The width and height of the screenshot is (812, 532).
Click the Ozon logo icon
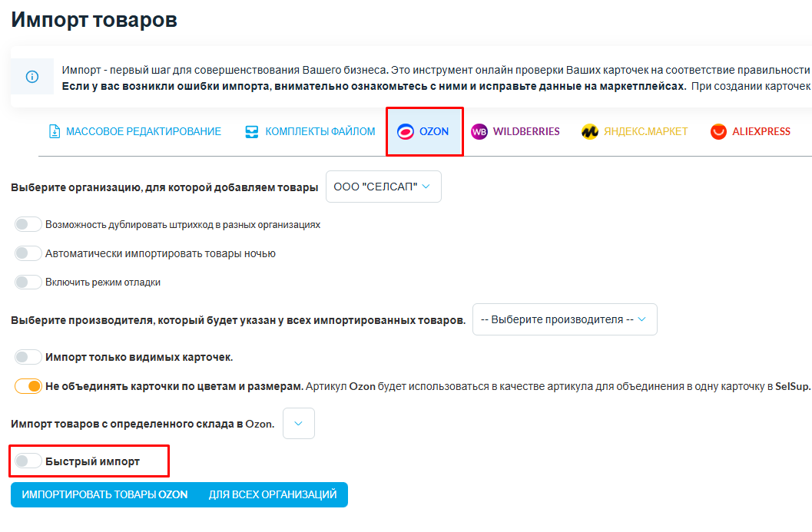click(x=406, y=132)
